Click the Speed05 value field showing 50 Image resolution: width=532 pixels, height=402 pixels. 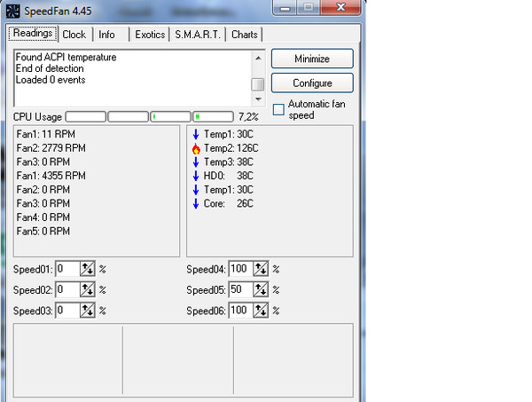[241, 290]
